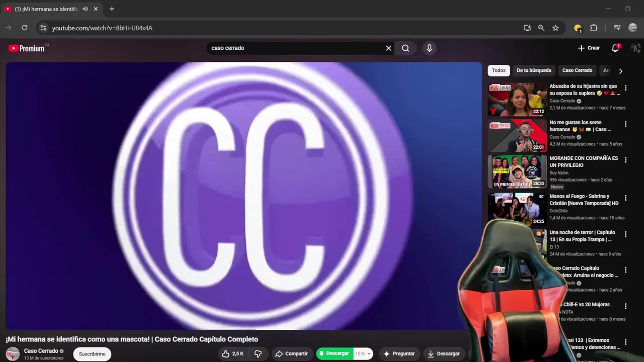Image resolution: width=644 pixels, height=362 pixels.
Task: Open YouTube notifications bell
Action: pyautogui.click(x=615, y=48)
